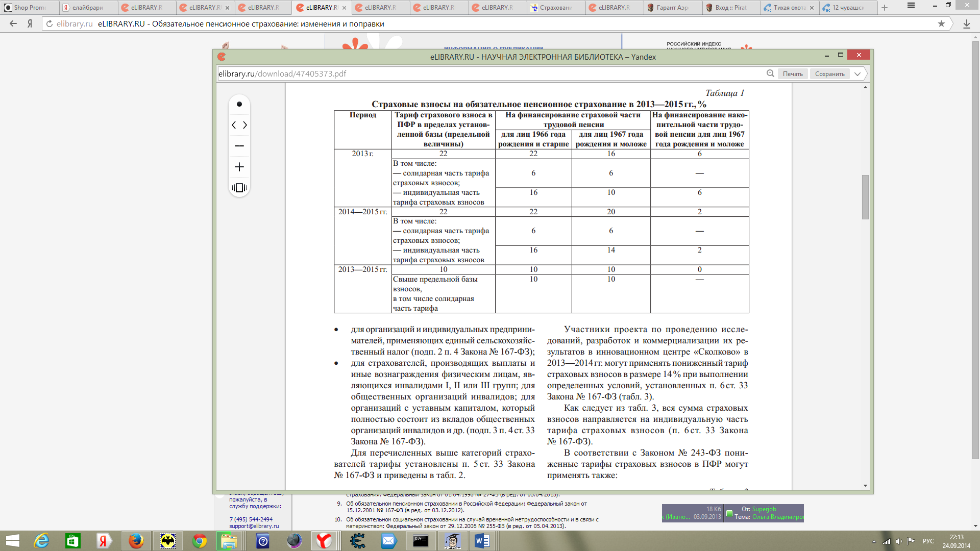Image resolution: width=980 pixels, height=551 pixels.
Task: Click the table cell with value 20
Action: [x=611, y=212]
